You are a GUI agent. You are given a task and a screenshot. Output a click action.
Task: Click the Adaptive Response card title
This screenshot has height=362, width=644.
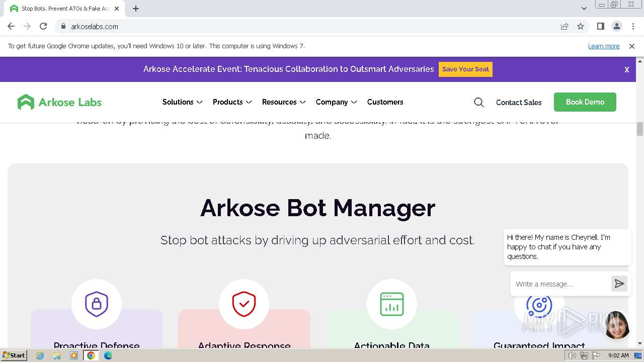245,346
